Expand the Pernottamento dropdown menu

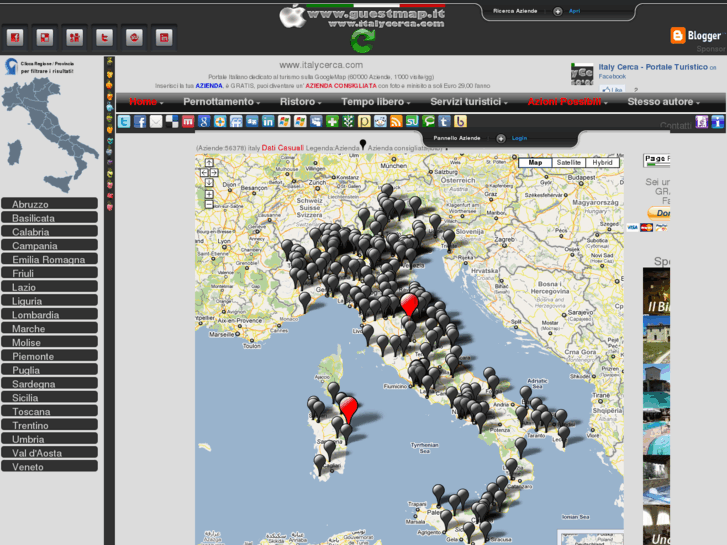tap(221, 102)
